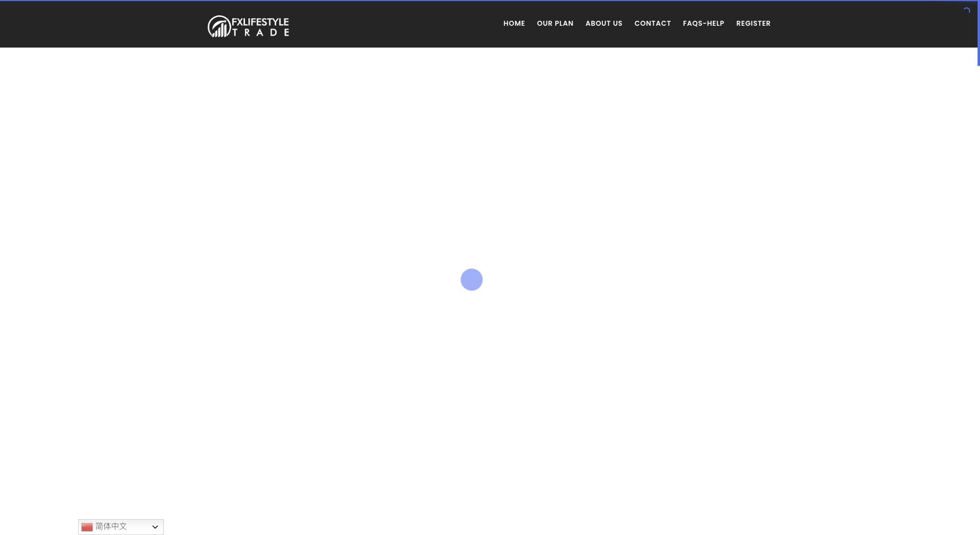
Task: Click the FXLIFESTYLE logo wordmark
Action: click(260, 22)
